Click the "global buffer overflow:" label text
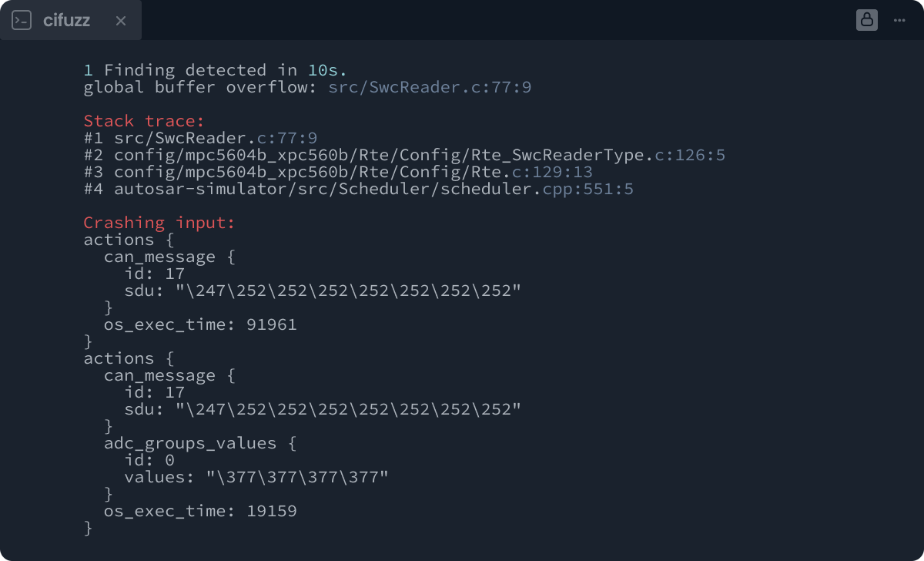This screenshot has width=924, height=561. [x=200, y=87]
